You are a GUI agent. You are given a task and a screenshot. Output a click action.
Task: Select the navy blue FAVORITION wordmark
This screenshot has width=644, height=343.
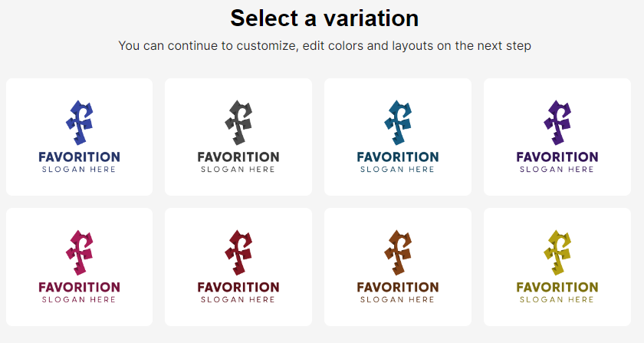(x=79, y=157)
